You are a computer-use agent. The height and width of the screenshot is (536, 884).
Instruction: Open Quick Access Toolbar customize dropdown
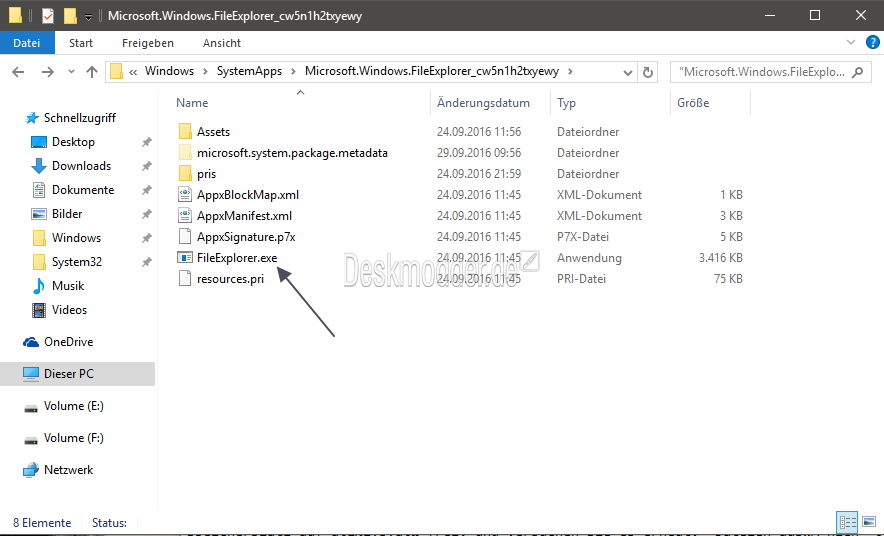coord(88,17)
